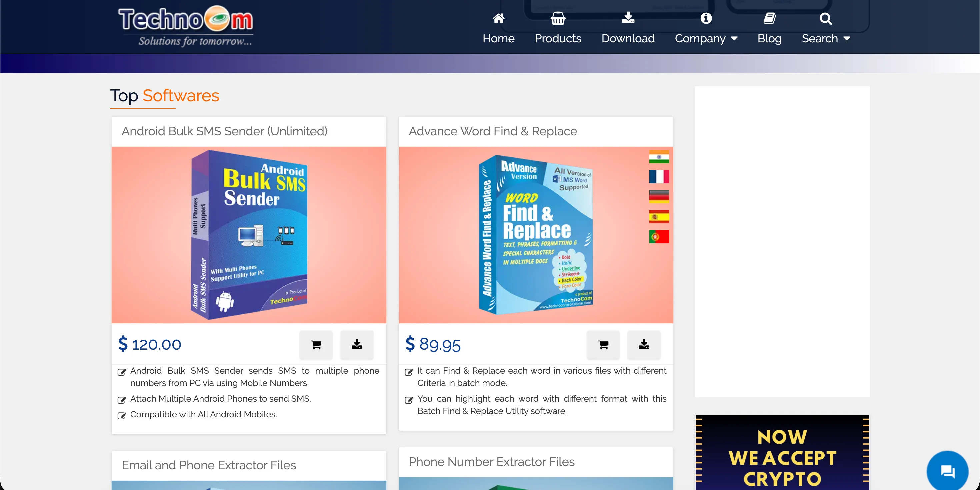
Task: Open the live chat bubble
Action: click(x=947, y=471)
